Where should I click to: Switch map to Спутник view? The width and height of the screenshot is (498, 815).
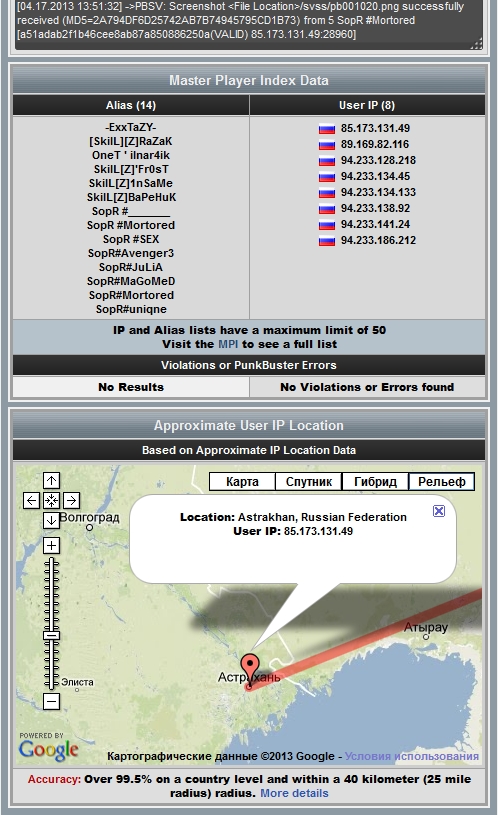[x=309, y=482]
